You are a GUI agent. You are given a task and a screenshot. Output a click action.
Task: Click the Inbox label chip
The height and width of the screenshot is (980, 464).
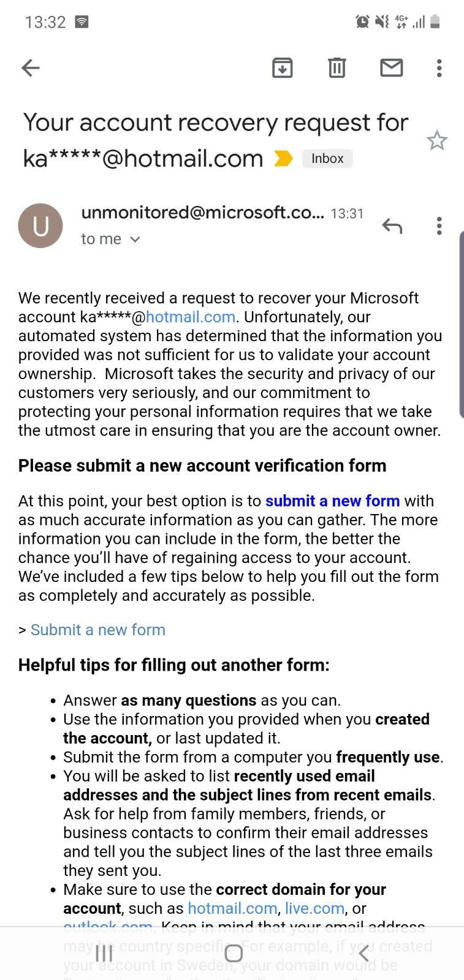327,159
